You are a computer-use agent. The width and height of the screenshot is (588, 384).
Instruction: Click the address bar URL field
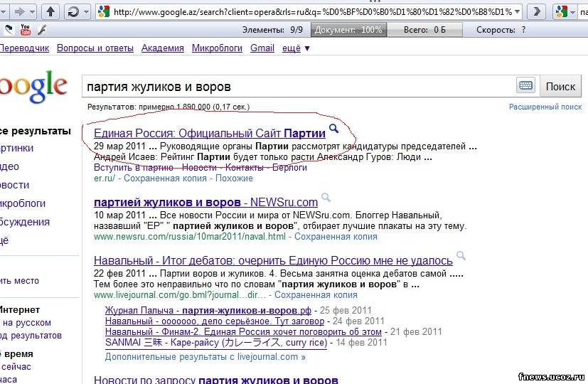(309, 12)
